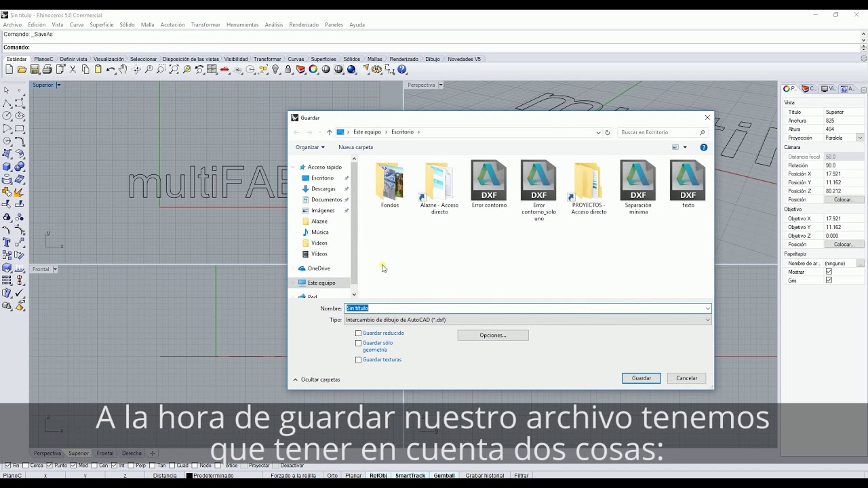Check the Guardar sólo geometría checkbox
Screen dimensions: 868x488
tap(359, 343)
